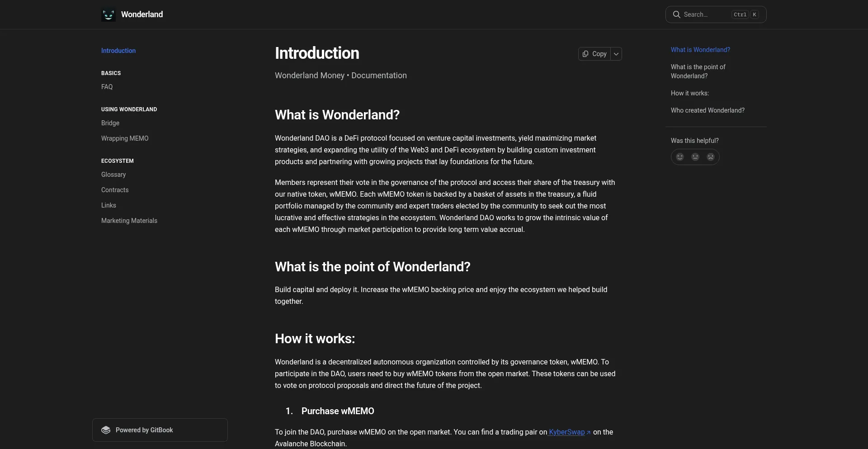Jump to 'Who created Wonderland?' section
This screenshot has width=868, height=449.
708,110
